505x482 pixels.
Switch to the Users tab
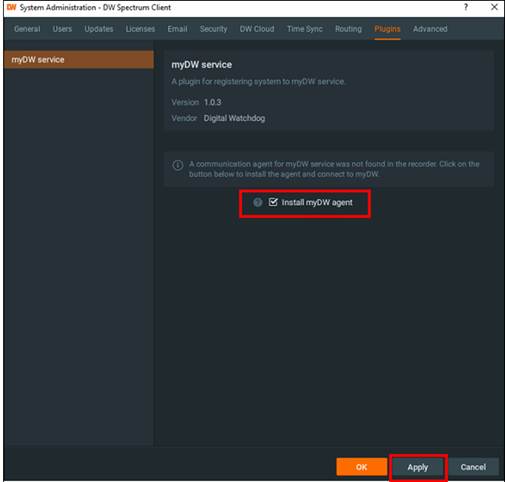tap(62, 29)
